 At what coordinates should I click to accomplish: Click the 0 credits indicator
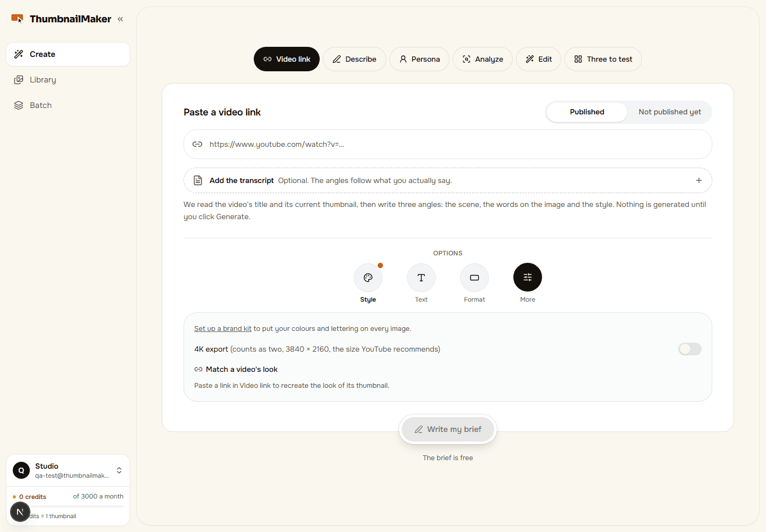[30, 497]
